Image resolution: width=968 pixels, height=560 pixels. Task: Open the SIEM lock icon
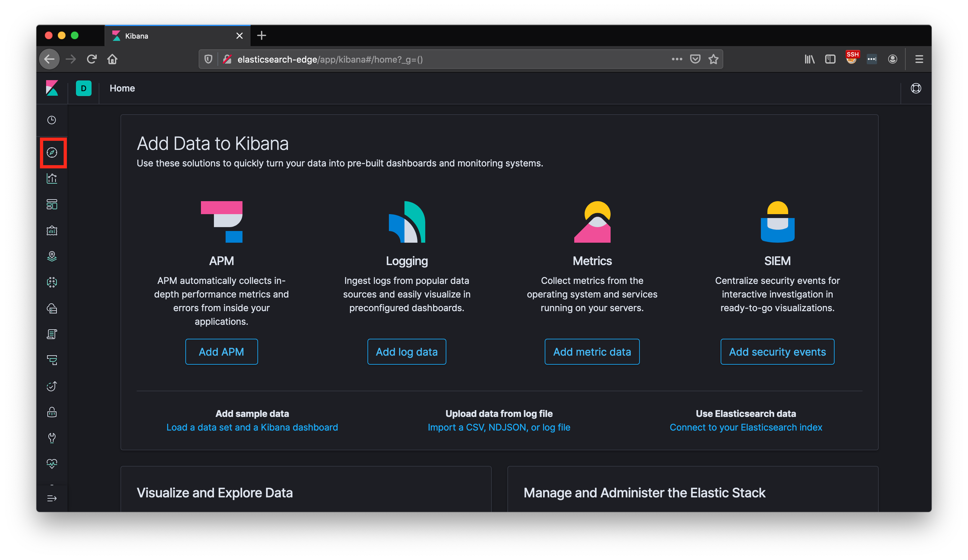click(x=52, y=412)
